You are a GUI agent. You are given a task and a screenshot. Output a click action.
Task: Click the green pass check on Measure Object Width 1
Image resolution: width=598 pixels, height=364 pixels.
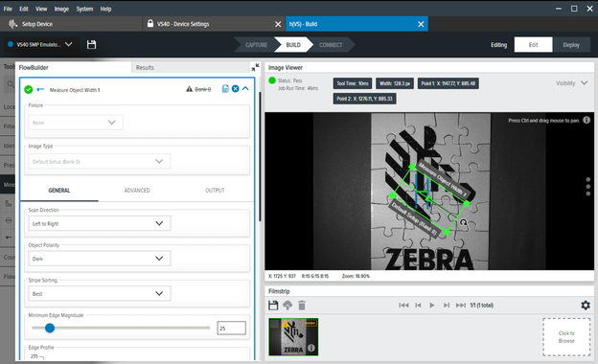29,90
